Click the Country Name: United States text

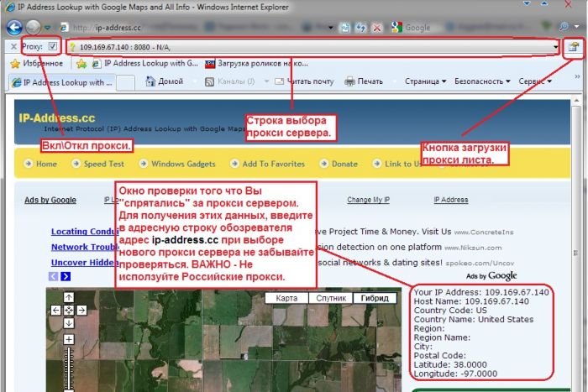point(473,319)
